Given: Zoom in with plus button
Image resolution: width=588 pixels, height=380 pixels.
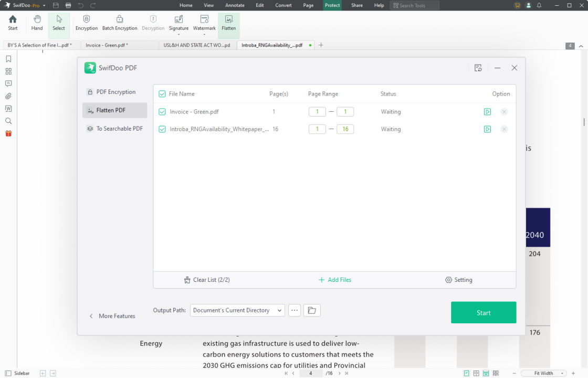Looking at the screenshot, I should [x=573, y=373].
